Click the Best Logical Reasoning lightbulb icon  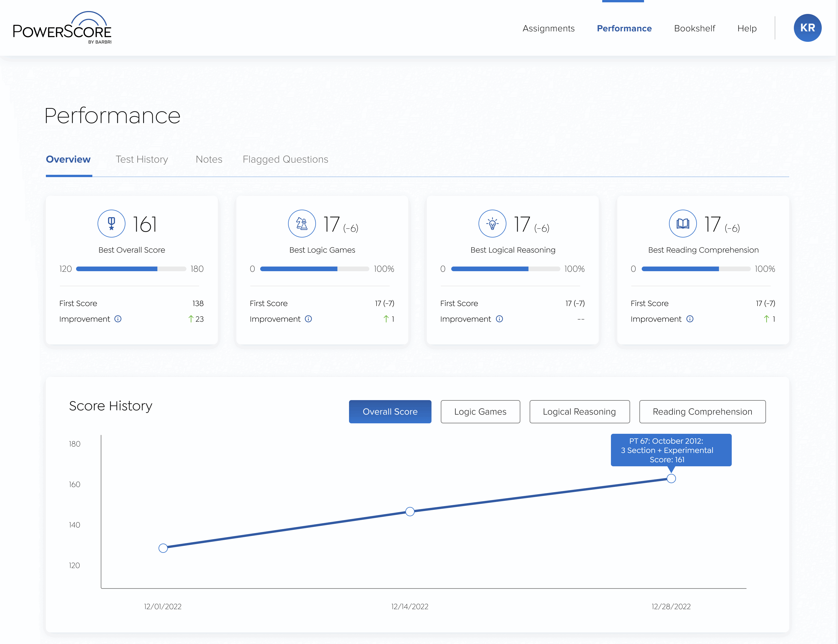492,224
